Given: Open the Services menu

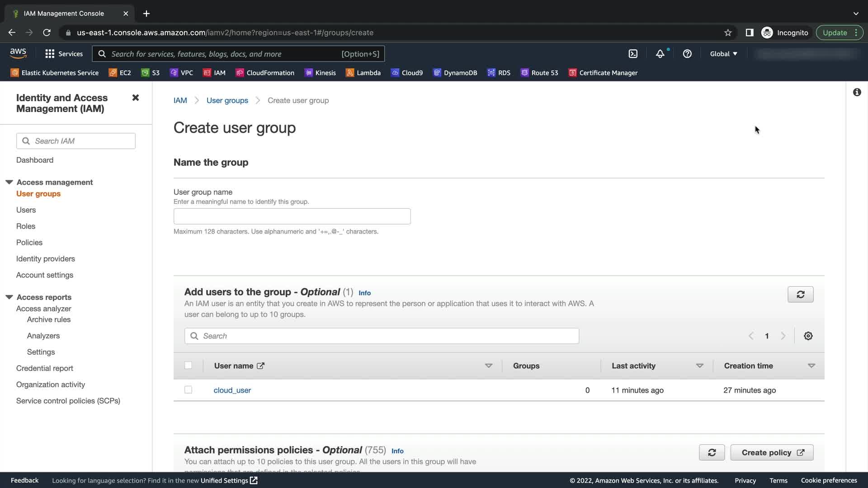Looking at the screenshot, I should (x=64, y=54).
